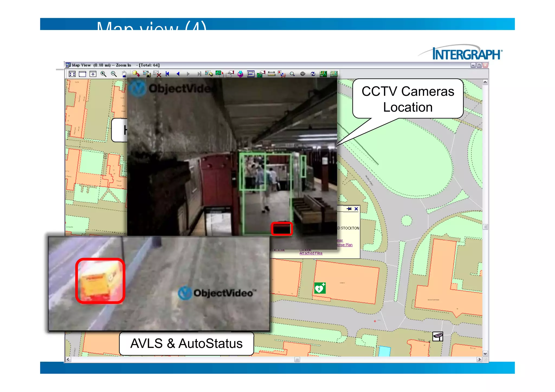
Task: Click the CCTV camera marker on map
Action: coord(437,337)
